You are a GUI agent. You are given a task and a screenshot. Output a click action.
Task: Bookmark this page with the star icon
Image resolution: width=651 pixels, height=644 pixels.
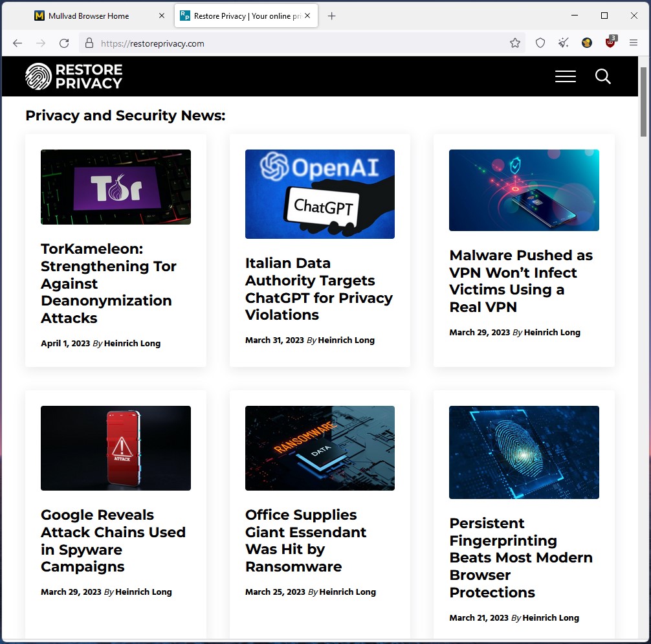pos(515,43)
